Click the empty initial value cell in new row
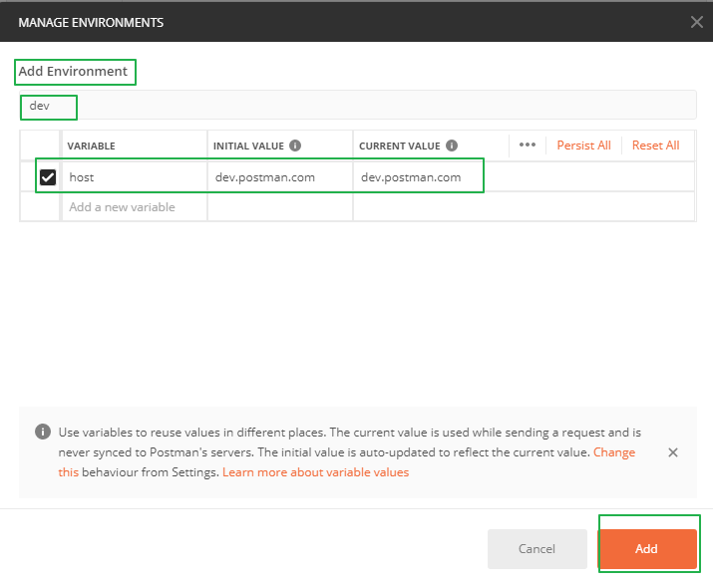 coord(279,207)
